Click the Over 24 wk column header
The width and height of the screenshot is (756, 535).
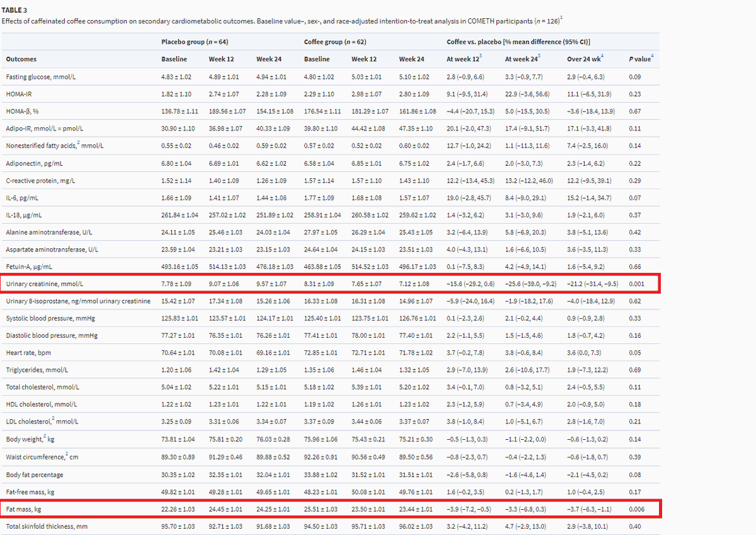click(584, 59)
